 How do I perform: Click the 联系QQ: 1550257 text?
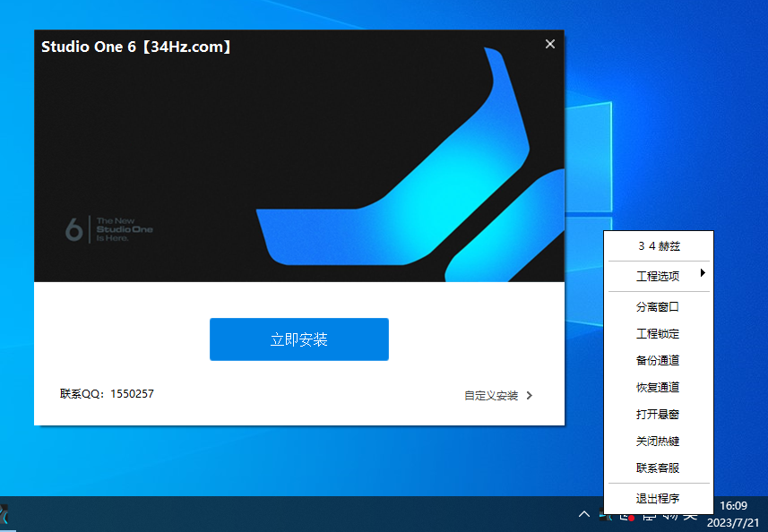pos(107,394)
